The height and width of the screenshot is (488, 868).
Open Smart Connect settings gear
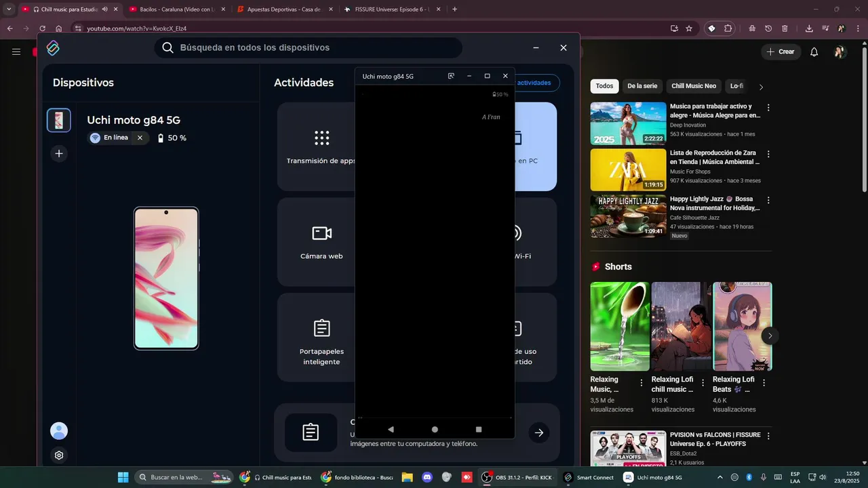point(59,455)
